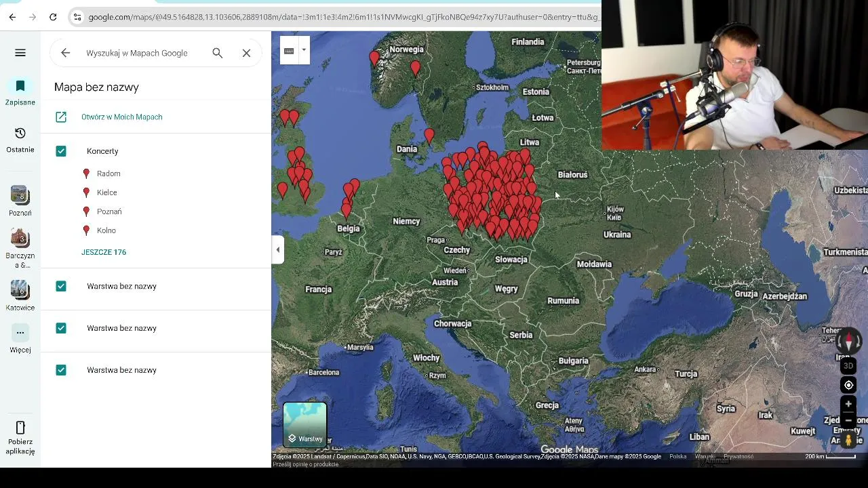Select Kielce in the list

[x=107, y=192]
